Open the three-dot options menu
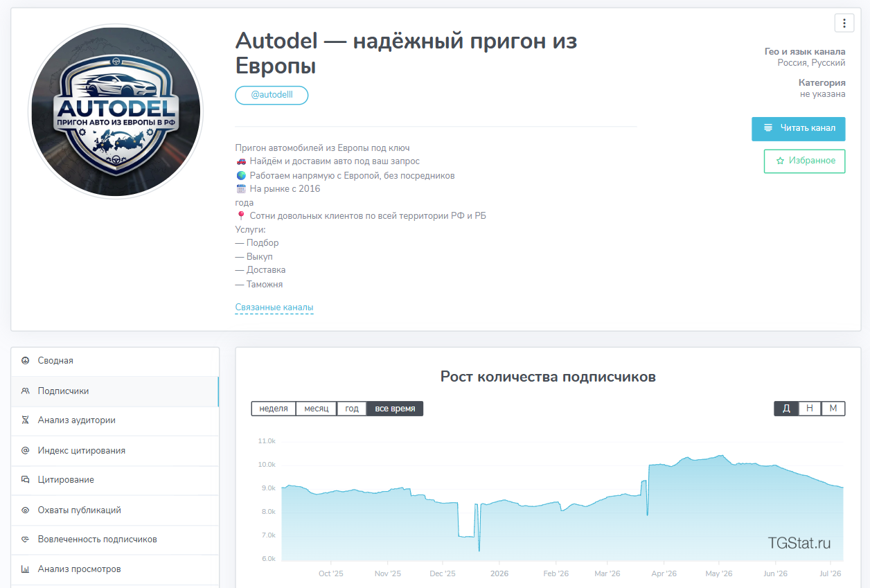870x588 pixels. click(x=844, y=23)
